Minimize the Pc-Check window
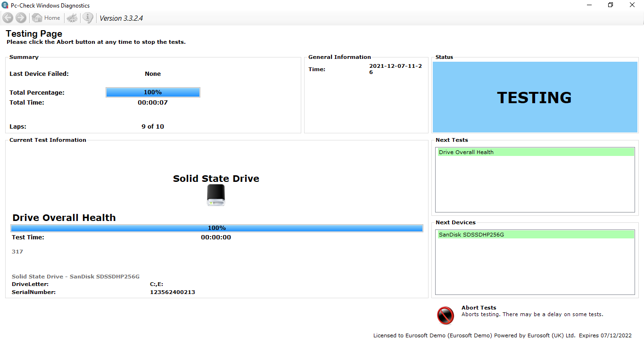 [x=589, y=5]
